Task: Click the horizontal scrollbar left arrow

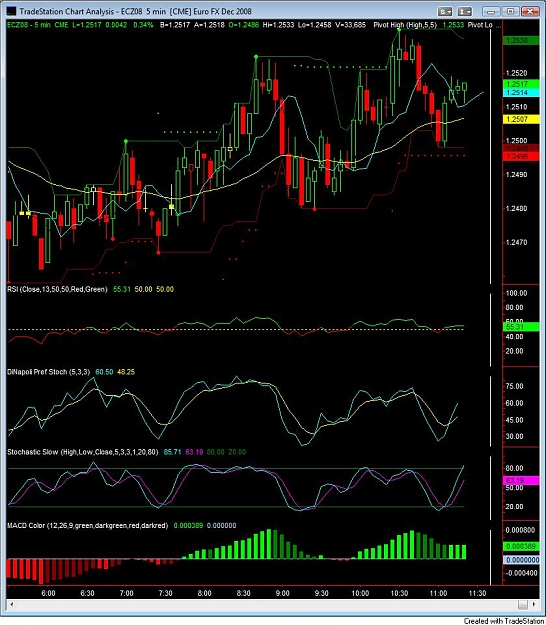Action: 12,604
